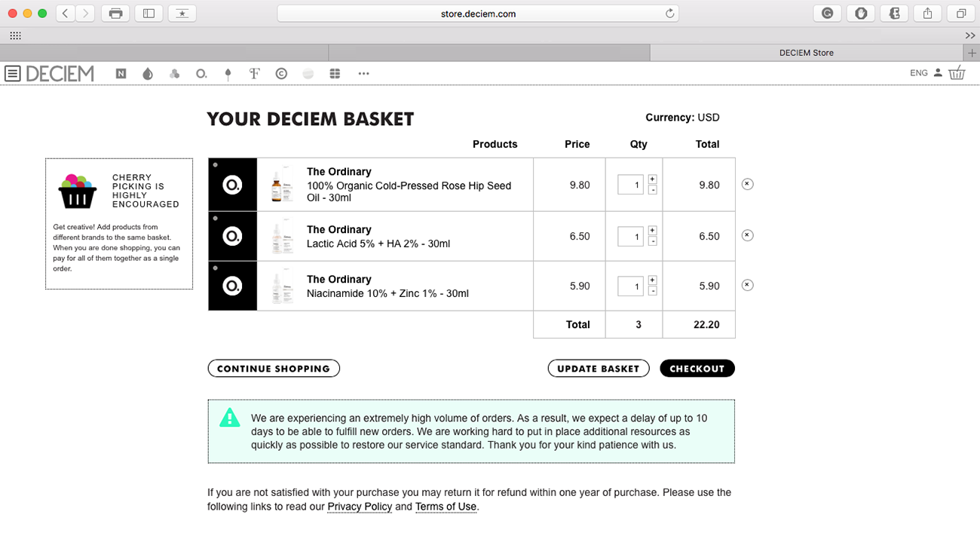This screenshot has height=539, width=980.
Task: Open the Top Sites star button
Action: point(182,14)
